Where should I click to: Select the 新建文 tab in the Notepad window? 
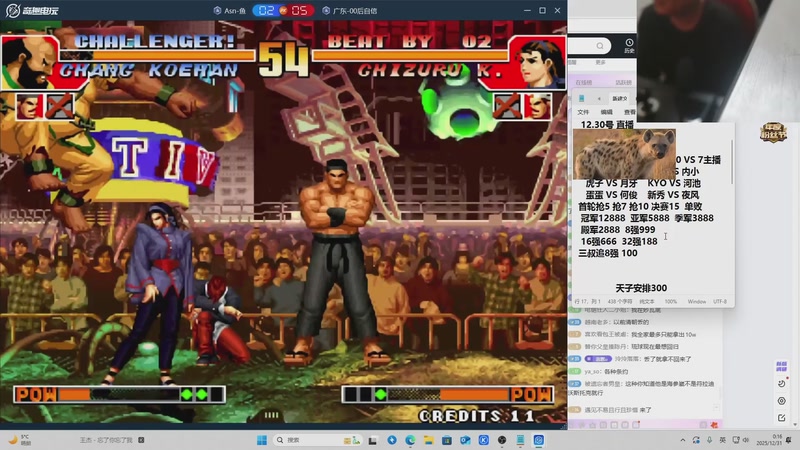click(x=619, y=98)
